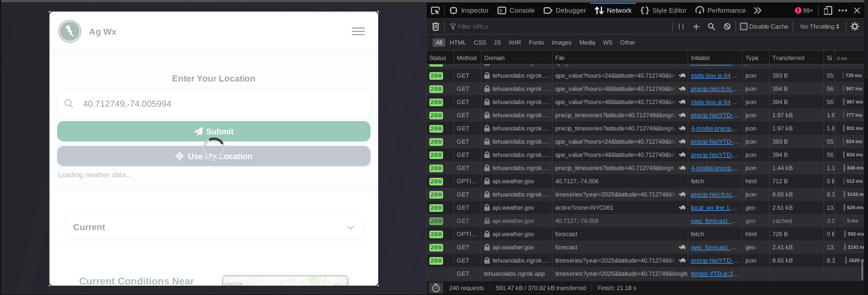Open network search magnifier icon
Image resolution: width=868 pixels, height=295 pixels.
[711, 26]
